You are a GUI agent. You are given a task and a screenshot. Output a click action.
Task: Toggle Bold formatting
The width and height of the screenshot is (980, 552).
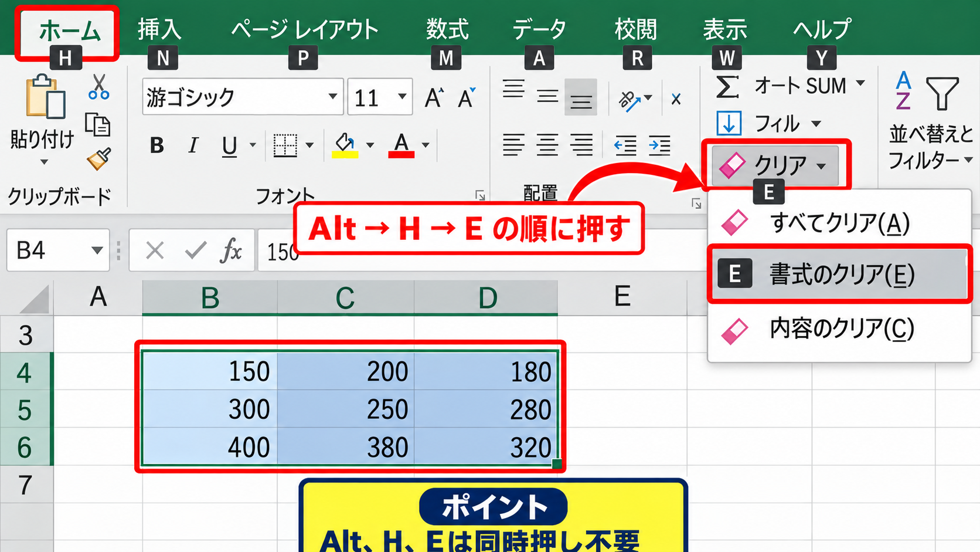pyautogui.click(x=156, y=145)
